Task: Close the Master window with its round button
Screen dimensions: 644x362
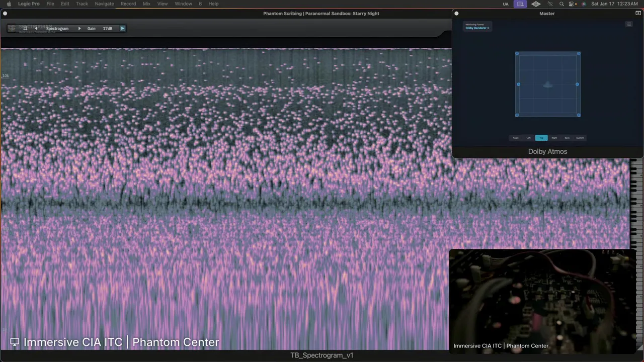Action: (x=456, y=14)
